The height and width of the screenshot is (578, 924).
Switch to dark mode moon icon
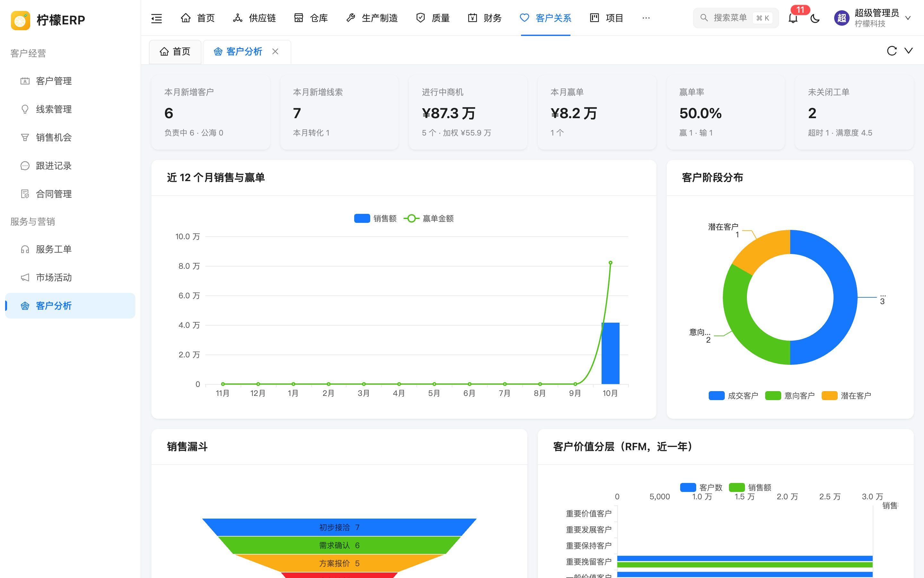[x=815, y=18]
